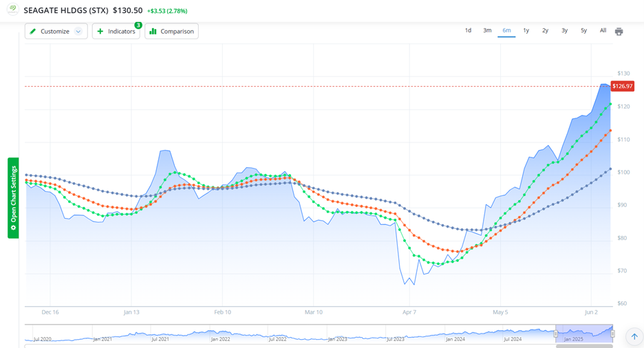Click the highlighted navigator range selection
The width and height of the screenshot is (644, 348).
[584, 334]
